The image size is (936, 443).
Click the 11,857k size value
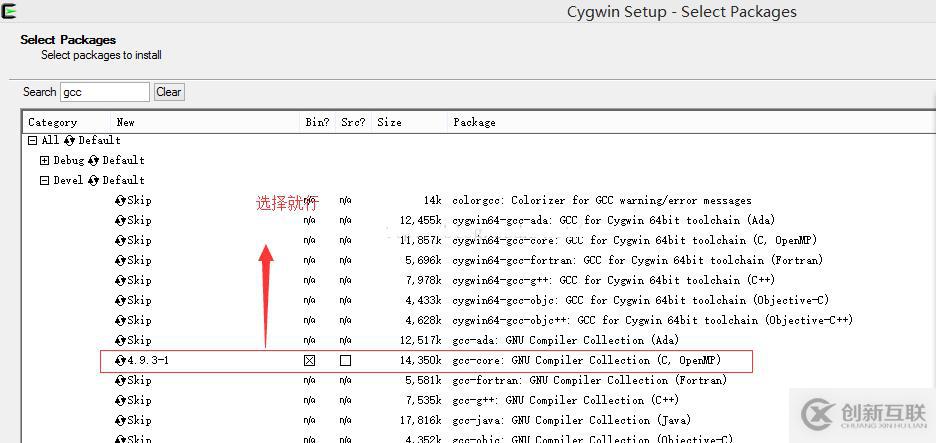(x=421, y=241)
